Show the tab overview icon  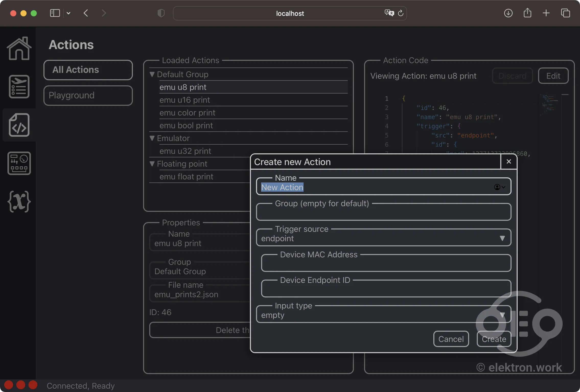tap(565, 13)
